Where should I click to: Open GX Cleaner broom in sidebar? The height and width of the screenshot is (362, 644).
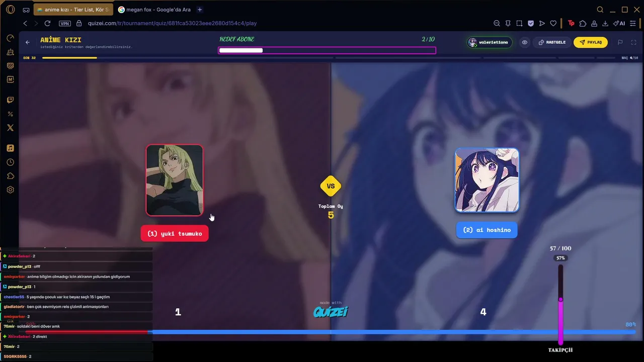click(x=10, y=52)
